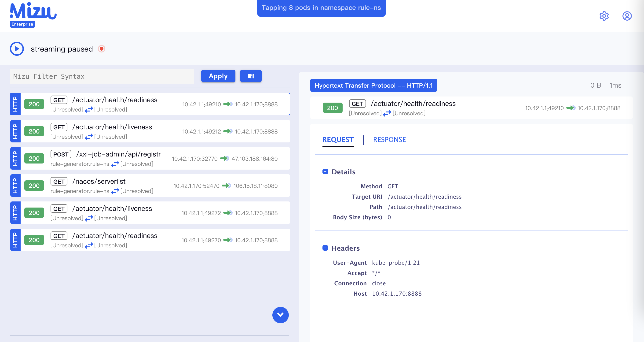Resume streaming with the play button
The height and width of the screenshot is (342, 644).
(x=17, y=48)
